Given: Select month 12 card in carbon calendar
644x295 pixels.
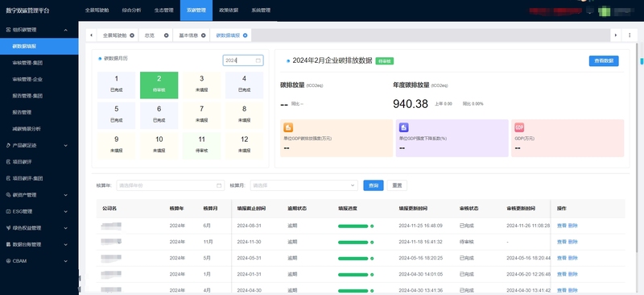Looking at the screenshot, I should (245, 146).
